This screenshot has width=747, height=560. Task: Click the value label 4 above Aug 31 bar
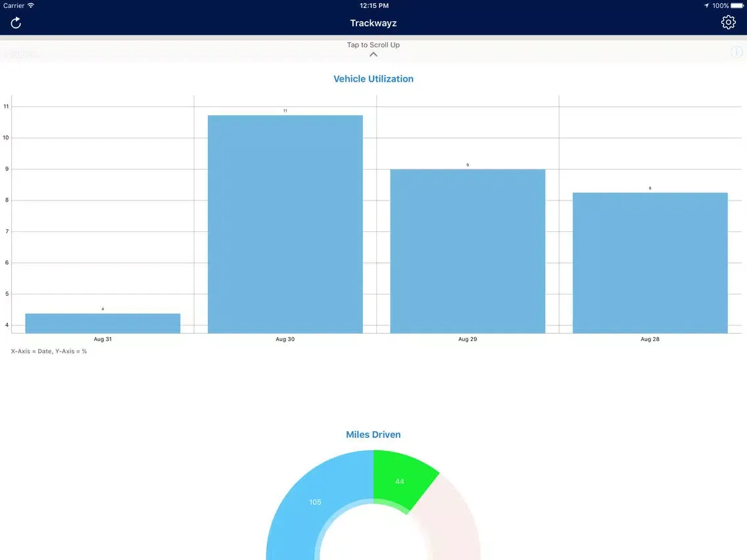tap(103, 309)
